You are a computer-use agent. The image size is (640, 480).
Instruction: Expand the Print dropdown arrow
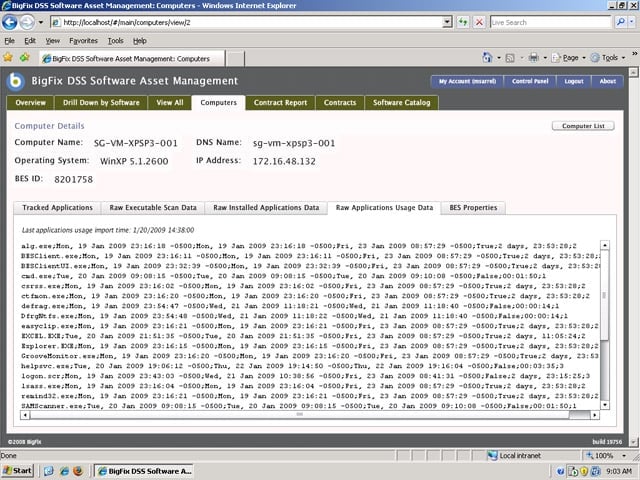[545, 58]
